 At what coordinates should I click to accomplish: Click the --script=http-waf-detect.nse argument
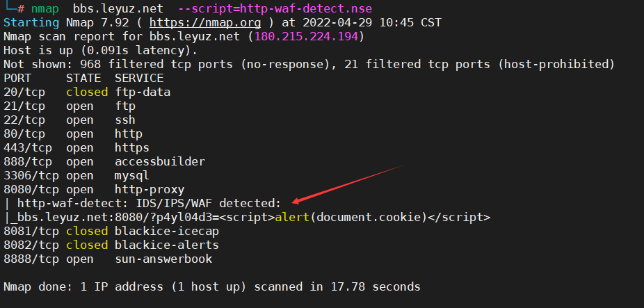[275, 8]
